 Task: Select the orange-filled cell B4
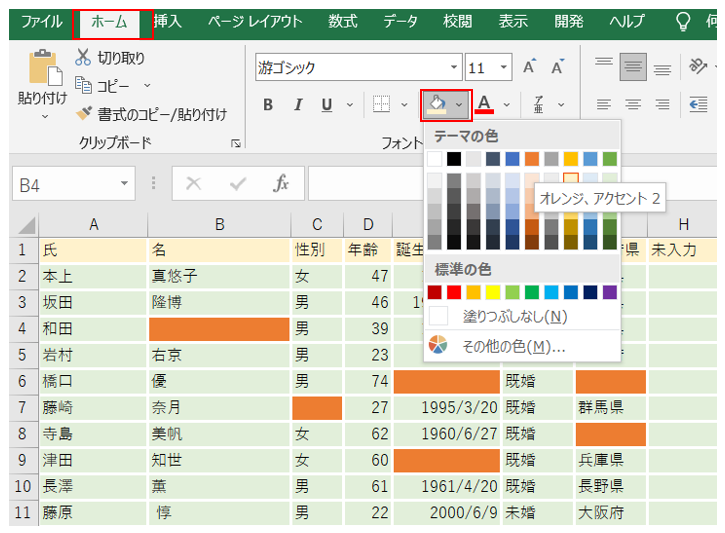219,328
